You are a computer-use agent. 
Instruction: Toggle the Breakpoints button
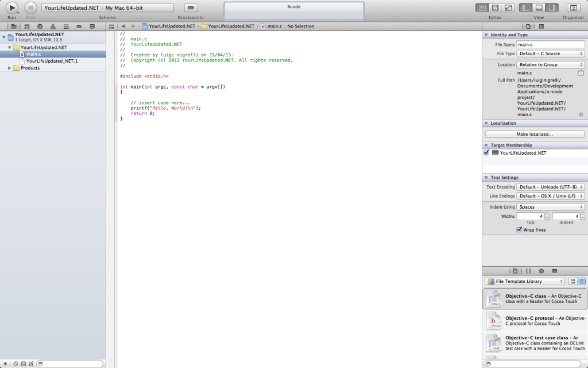click(x=191, y=7)
